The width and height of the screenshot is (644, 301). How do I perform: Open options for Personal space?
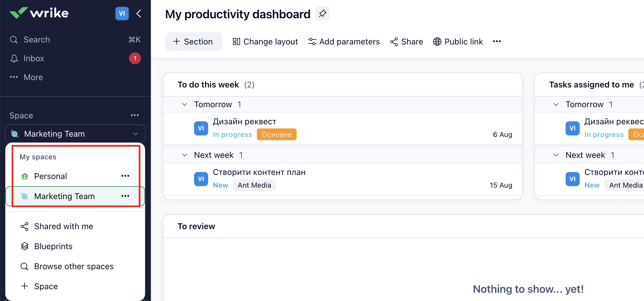125,176
